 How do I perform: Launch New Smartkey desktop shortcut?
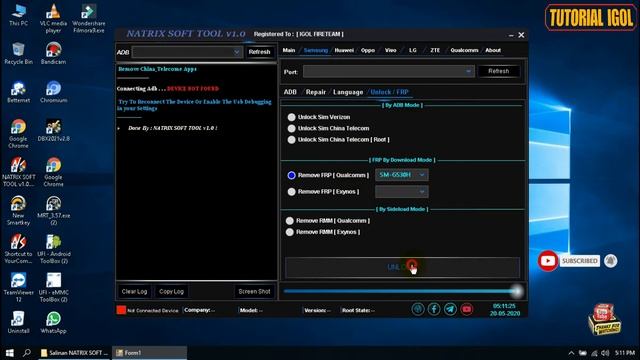18,210
